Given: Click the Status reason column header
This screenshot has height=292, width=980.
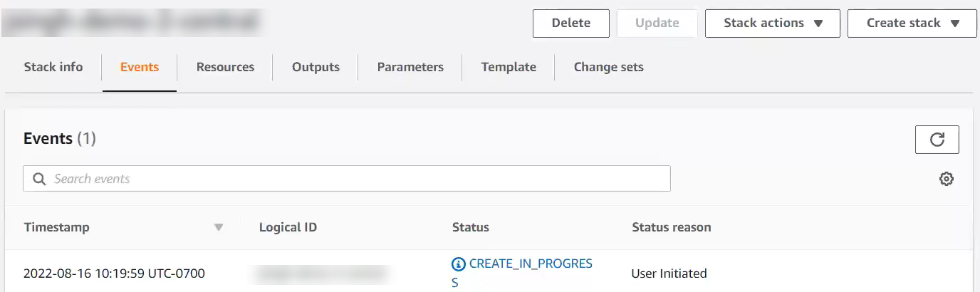Looking at the screenshot, I should pos(671,228).
